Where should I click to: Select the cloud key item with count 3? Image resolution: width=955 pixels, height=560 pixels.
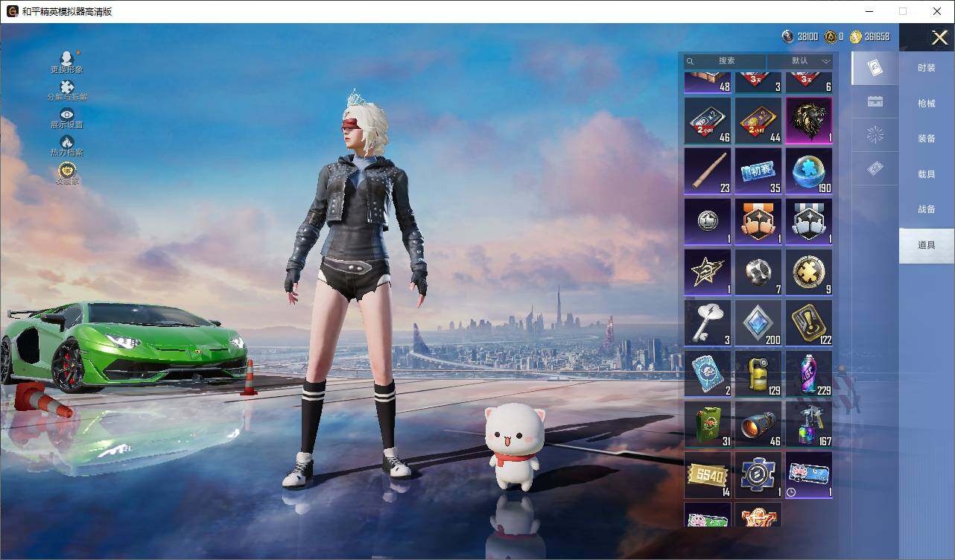tap(708, 323)
